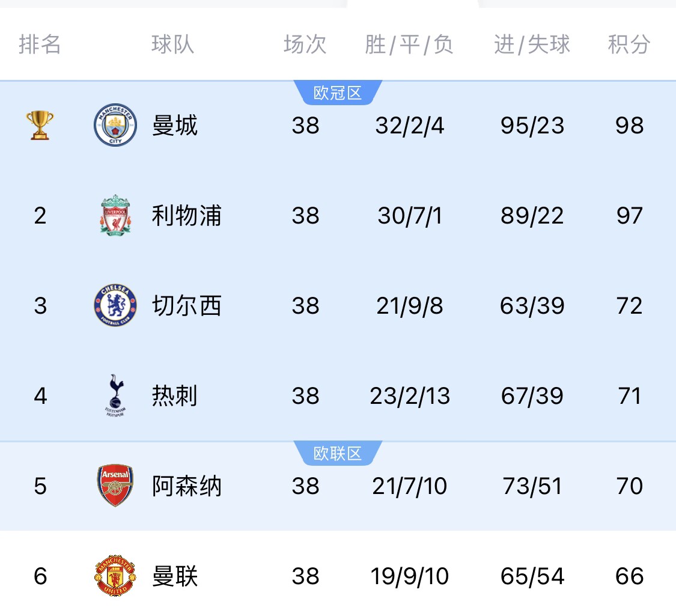Viewport: 676px width, 616px height.
Task: Tap the Manchester United badge
Action: pos(115,576)
